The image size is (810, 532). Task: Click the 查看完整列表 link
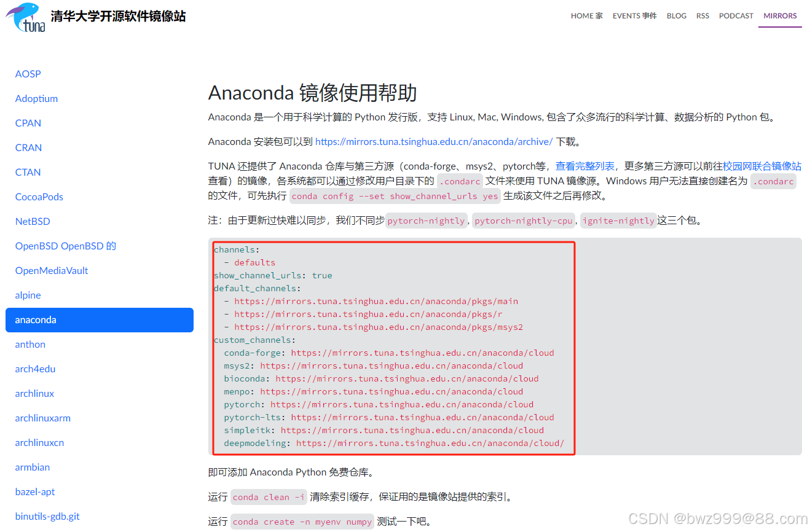coord(584,166)
